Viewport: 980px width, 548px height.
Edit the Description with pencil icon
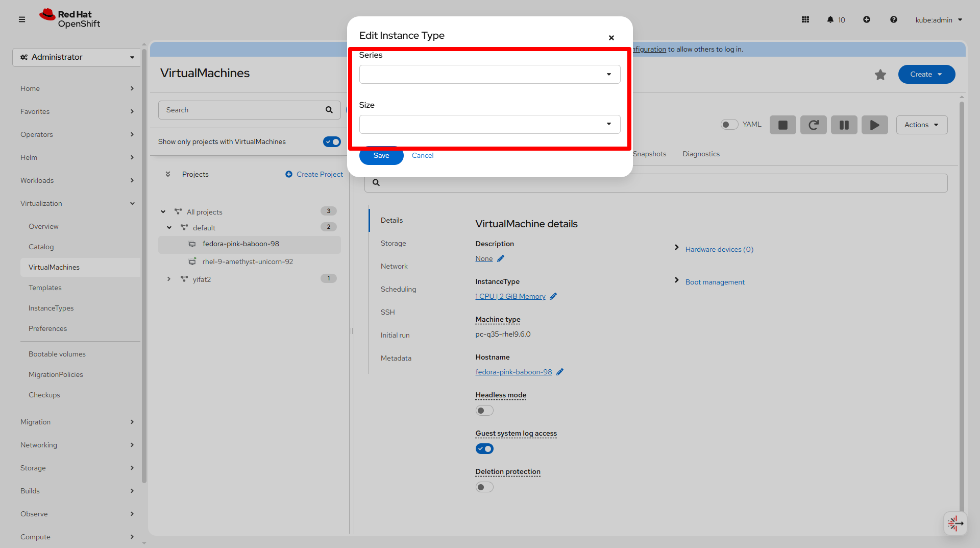pos(501,258)
